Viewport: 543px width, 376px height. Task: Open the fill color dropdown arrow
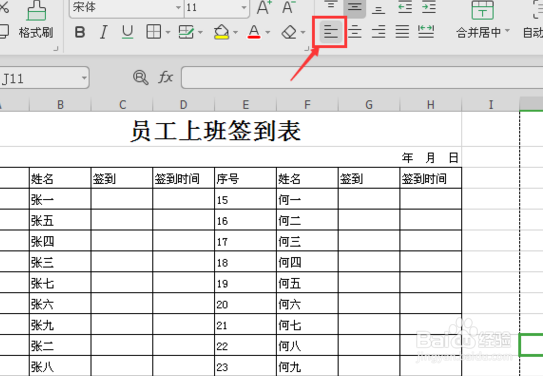[235, 33]
